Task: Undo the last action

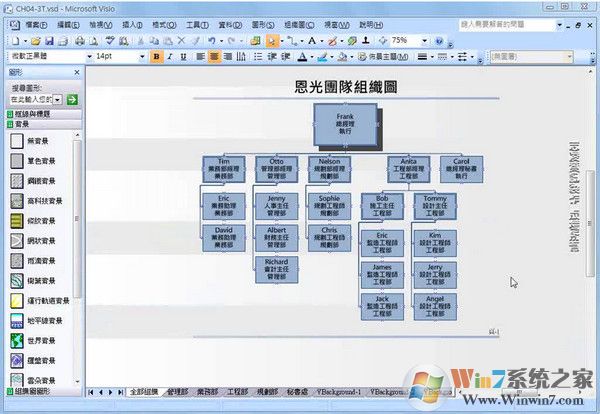Action: tap(212, 41)
